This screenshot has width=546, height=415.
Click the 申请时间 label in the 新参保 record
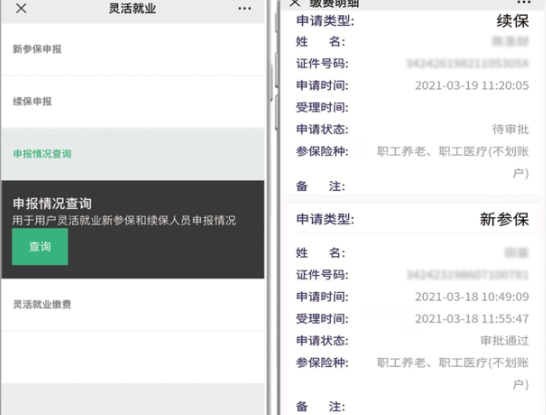pos(322,297)
